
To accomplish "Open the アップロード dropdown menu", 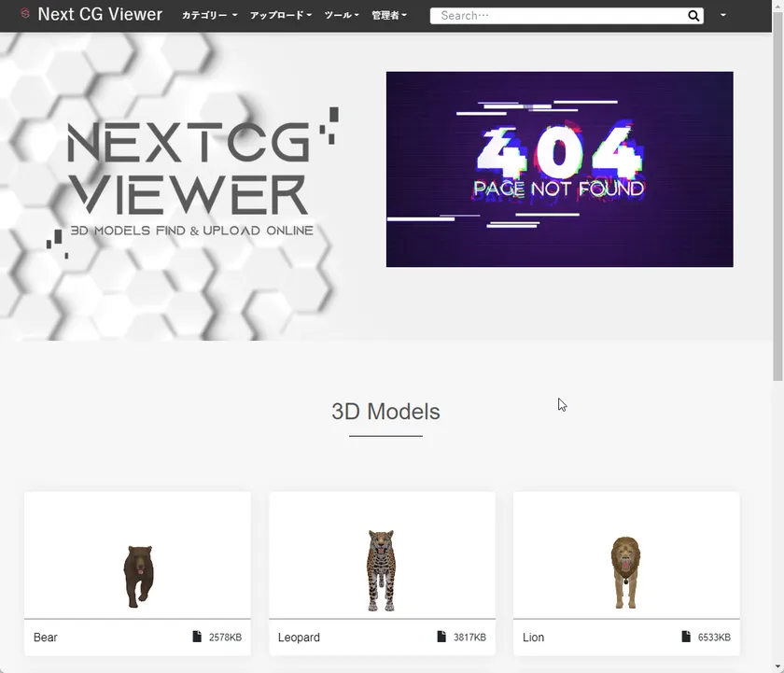I will (x=281, y=16).
